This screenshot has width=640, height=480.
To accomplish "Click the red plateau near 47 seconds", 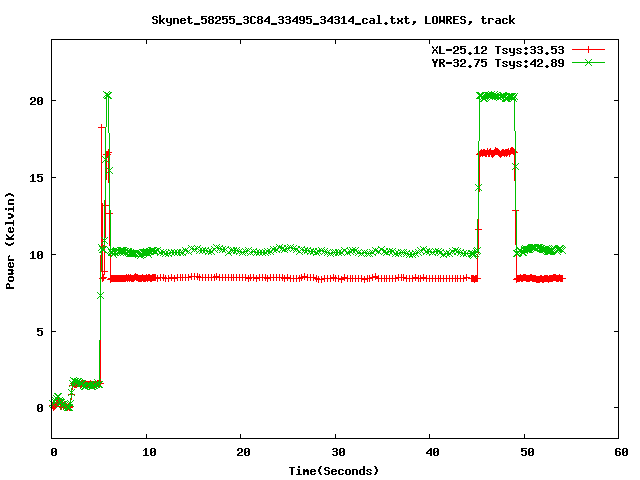I will coord(497,153).
